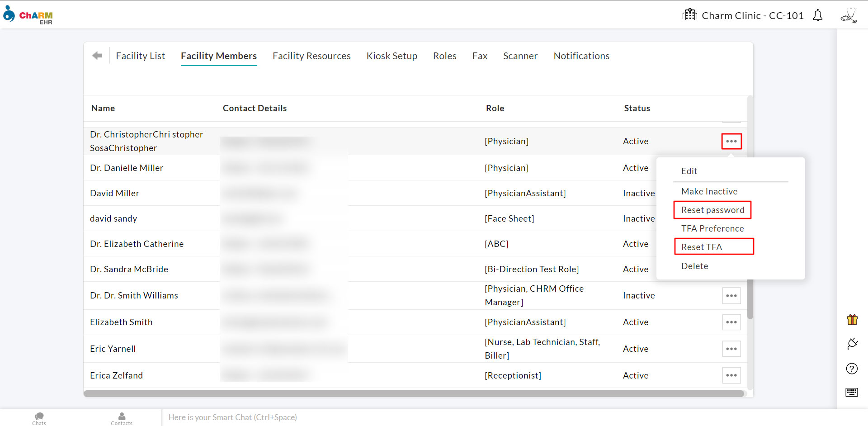Open the Chats panel icon
868x426 pixels.
point(39,418)
